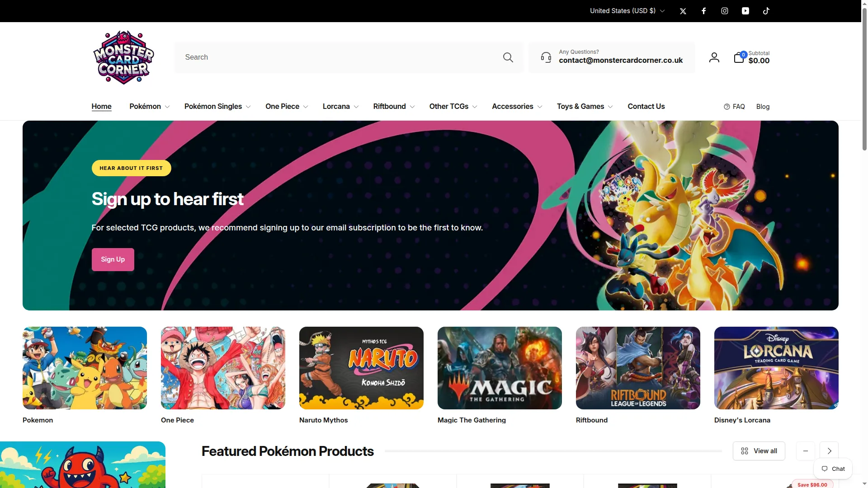Open the Naruto Mythos category text link
The image size is (868, 488).
tap(324, 420)
